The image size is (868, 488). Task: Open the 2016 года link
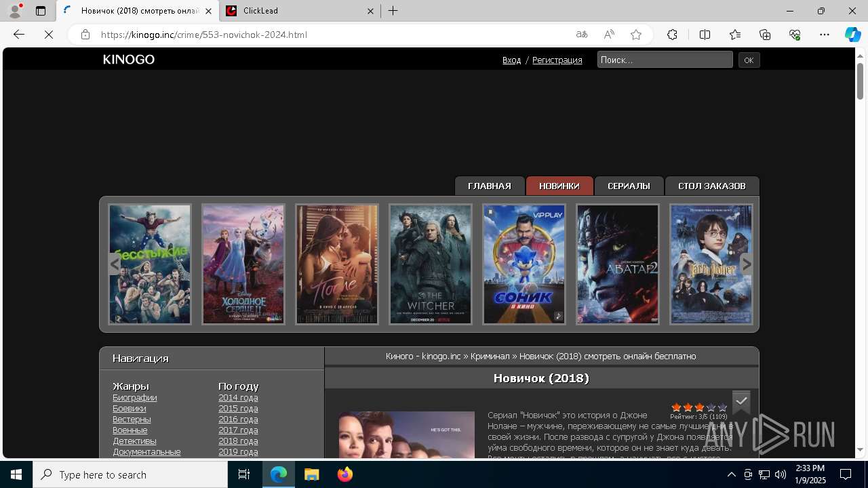(238, 420)
